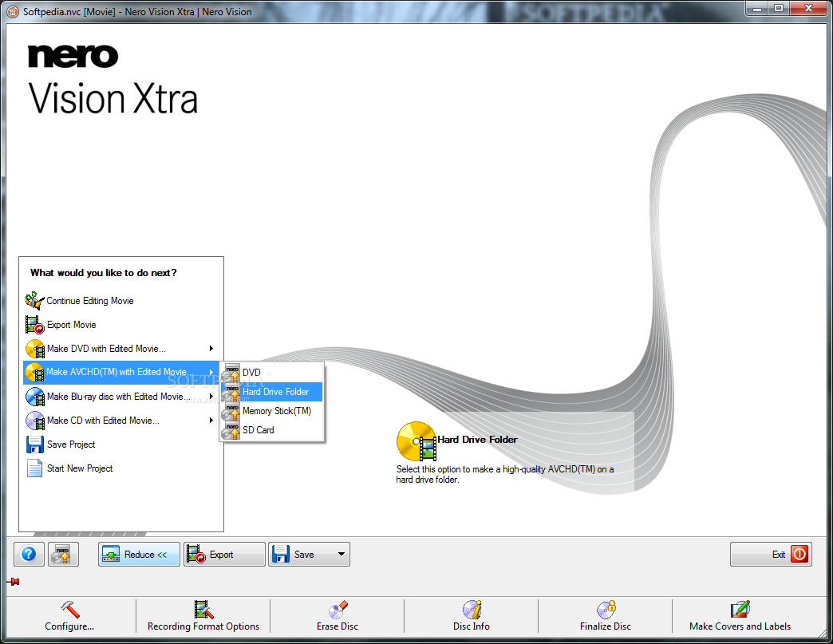Click the Recording Format Options icon
Screen dimensions: 833x644
click(203, 610)
